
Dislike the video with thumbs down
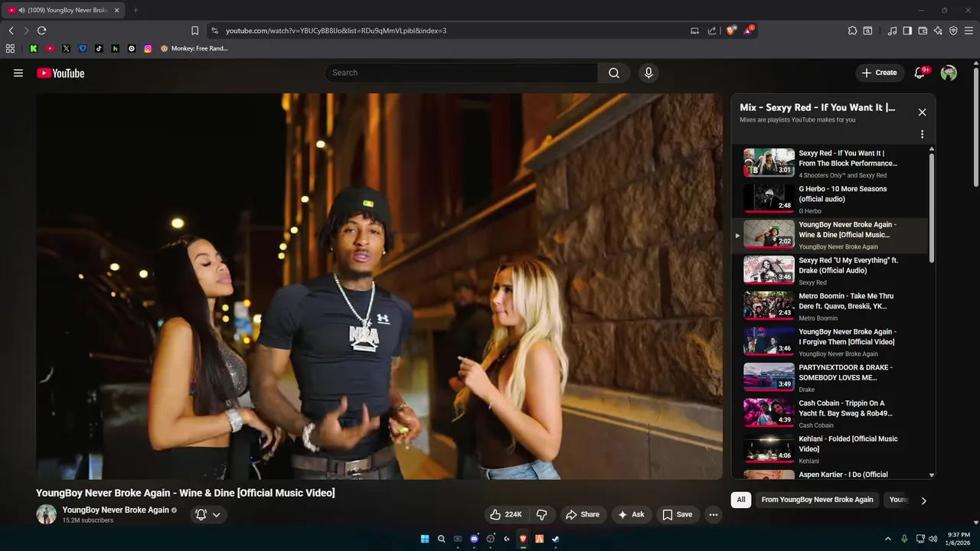coord(541,514)
